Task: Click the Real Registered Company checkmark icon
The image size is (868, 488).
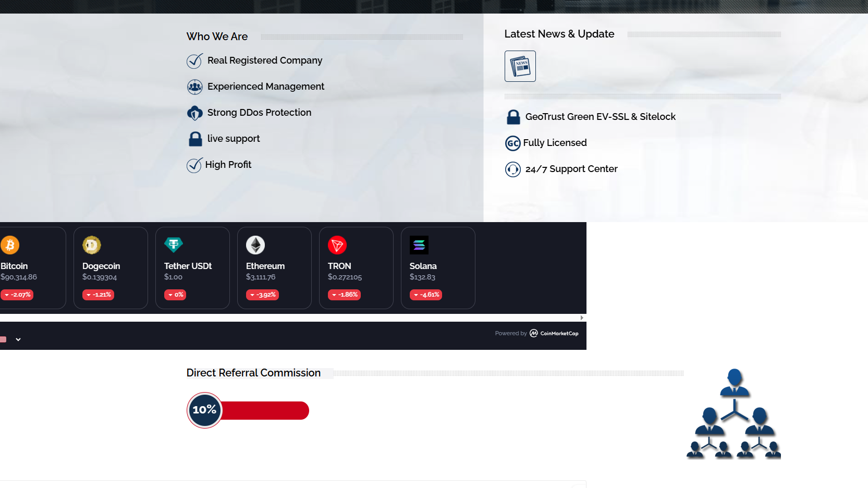Action: click(194, 61)
